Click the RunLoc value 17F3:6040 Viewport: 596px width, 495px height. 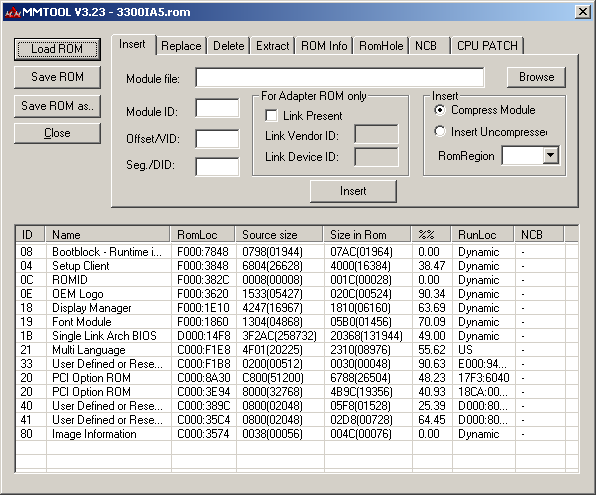(x=483, y=378)
